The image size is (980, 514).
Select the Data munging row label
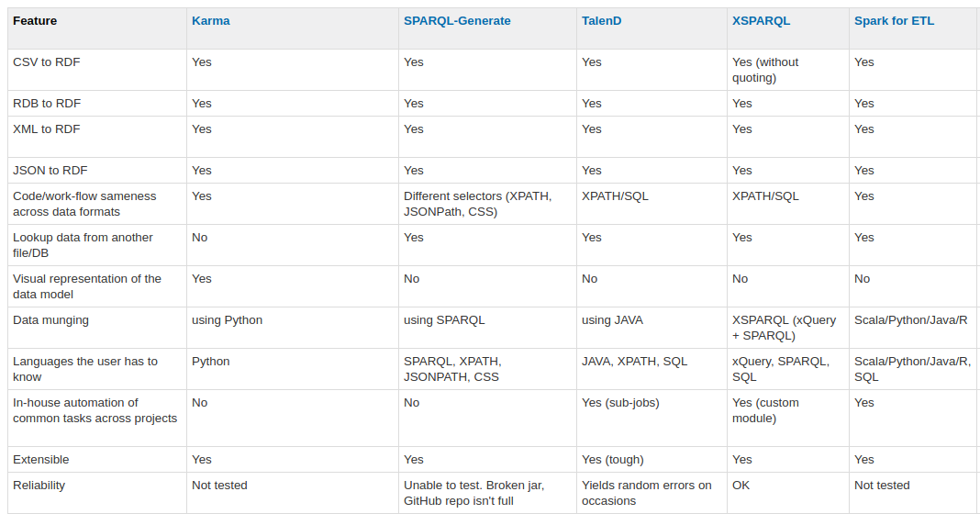(x=50, y=320)
